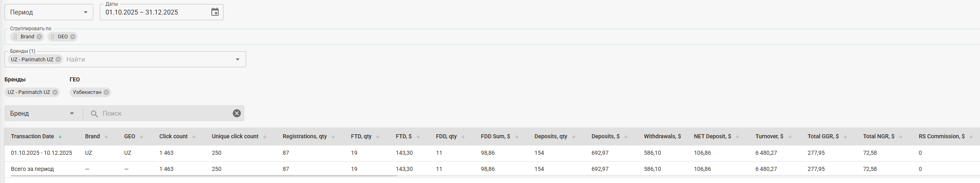This screenshot has height=183, width=980.
Task: Remove the GEO grouping chip
Action: point(73,37)
